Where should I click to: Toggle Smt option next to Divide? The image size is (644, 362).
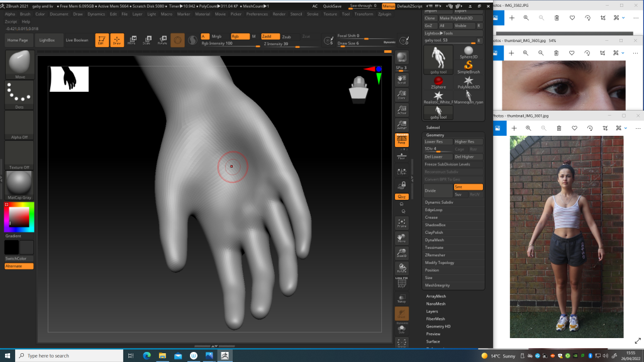point(468,187)
